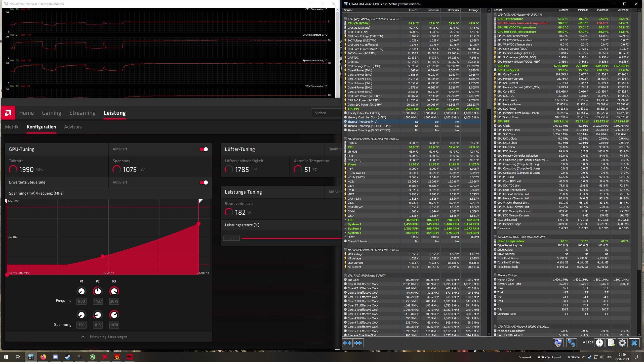Image resolution: width=644 pixels, height=362 pixels.
Task: Click HWiNFO network computers icon
Action: pyautogui.click(x=571, y=343)
